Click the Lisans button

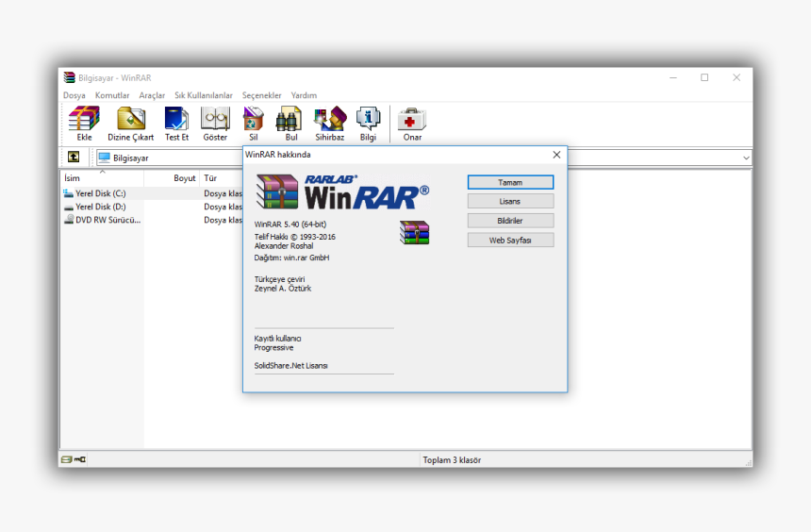pyautogui.click(x=510, y=201)
